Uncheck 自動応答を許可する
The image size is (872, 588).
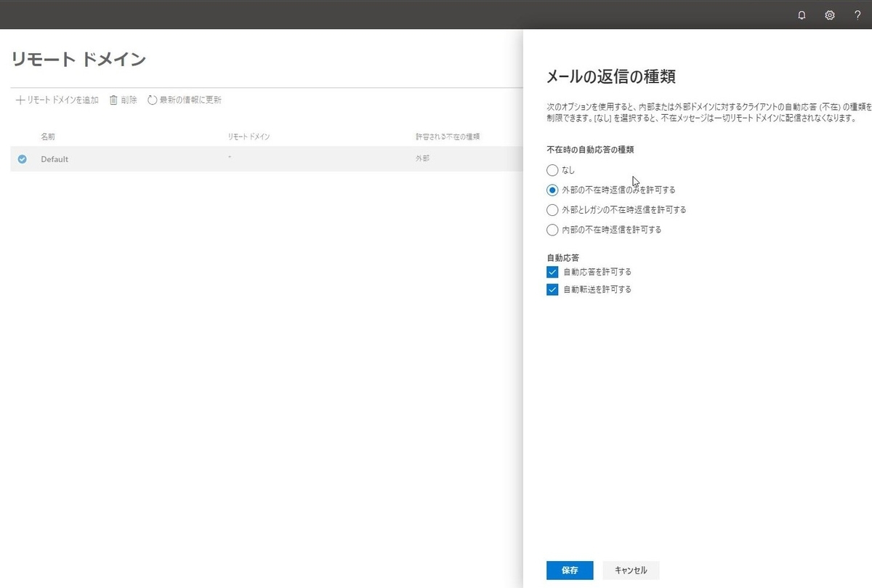[x=552, y=272]
